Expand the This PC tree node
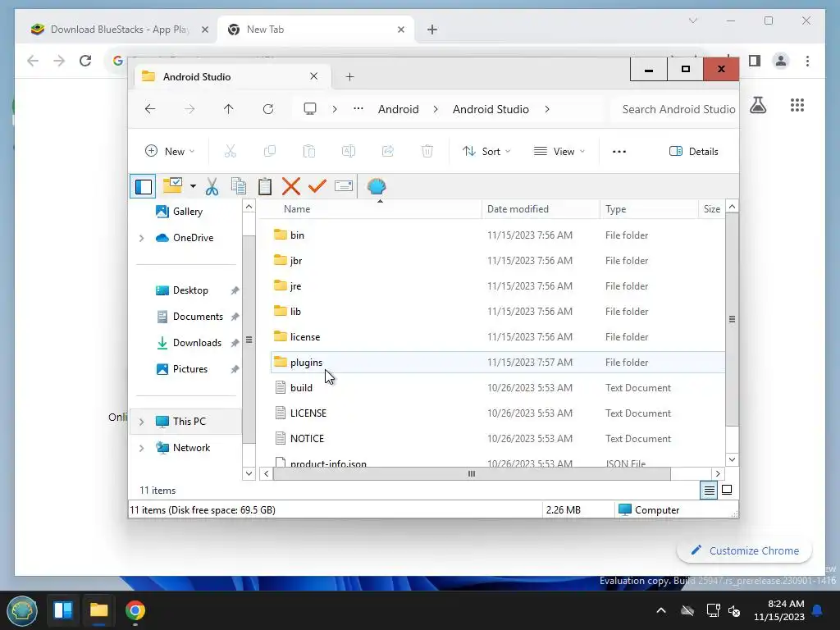Viewport: 840px width, 630px height. (x=141, y=422)
